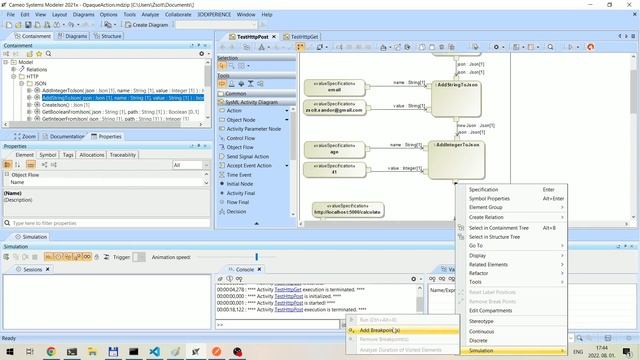Select the Activity Parameter Node tool
This screenshot has height=360, width=640.
click(253, 129)
